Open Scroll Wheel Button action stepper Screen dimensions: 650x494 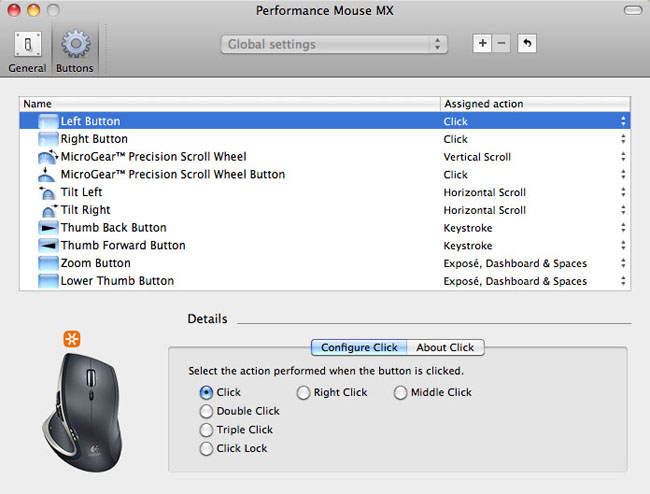click(623, 174)
